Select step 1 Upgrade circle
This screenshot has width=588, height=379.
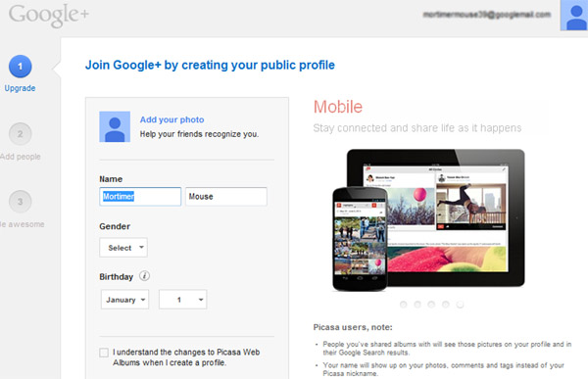pyautogui.click(x=21, y=67)
